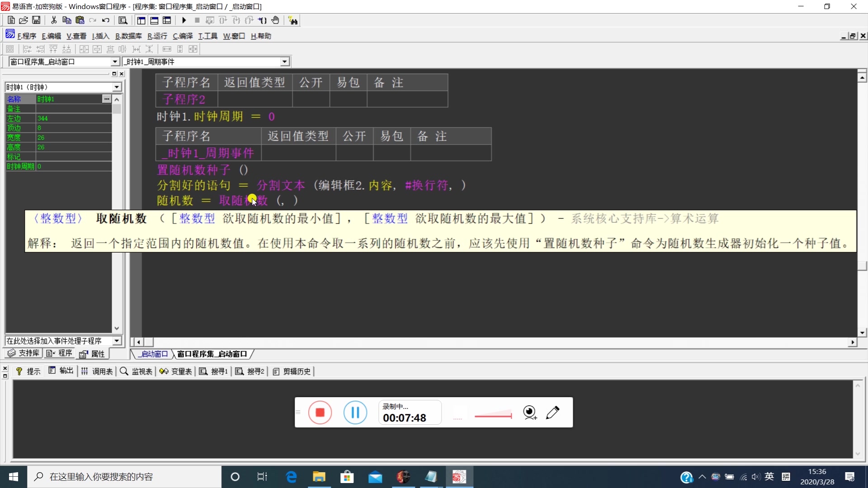Open the R.运行 menu
The image size is (868, 488).
tap(156, 36)
